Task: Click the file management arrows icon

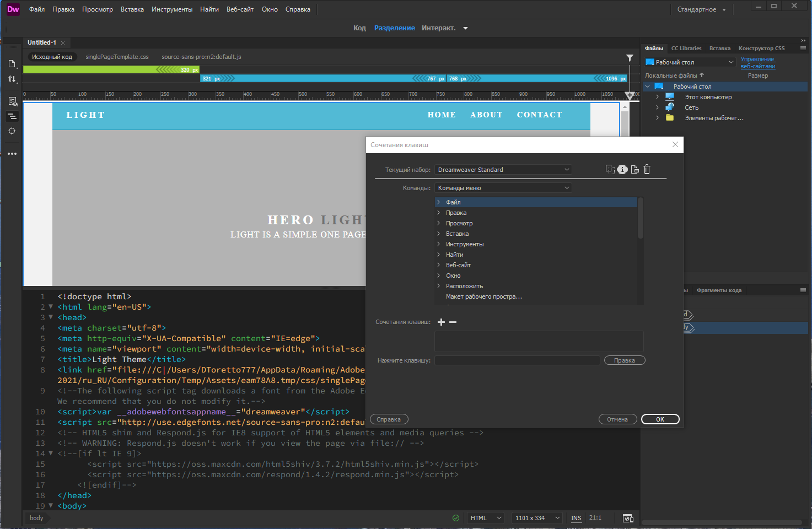Action: 12,79
